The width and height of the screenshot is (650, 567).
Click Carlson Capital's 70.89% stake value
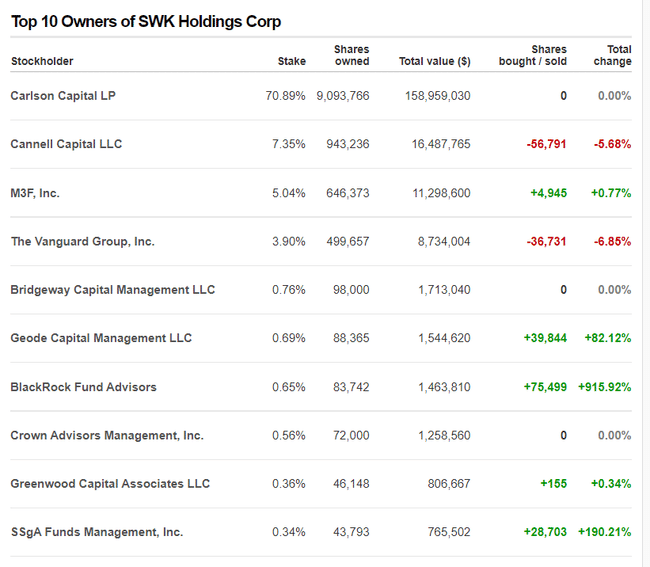coord(285,96)
